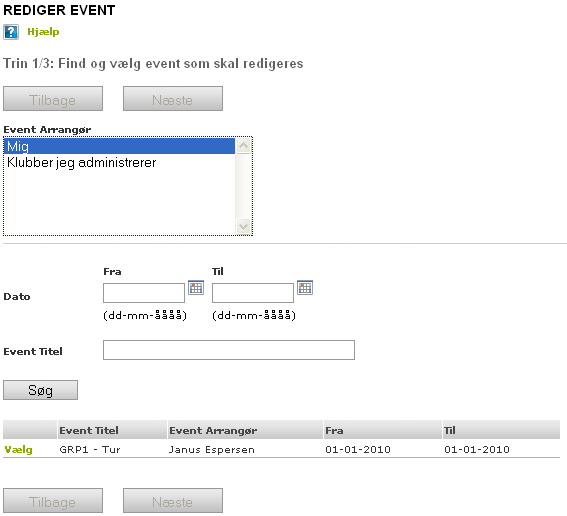Click the blue question mark help icon
Screen dimensions: 567x516
click(x=11, y=32)
